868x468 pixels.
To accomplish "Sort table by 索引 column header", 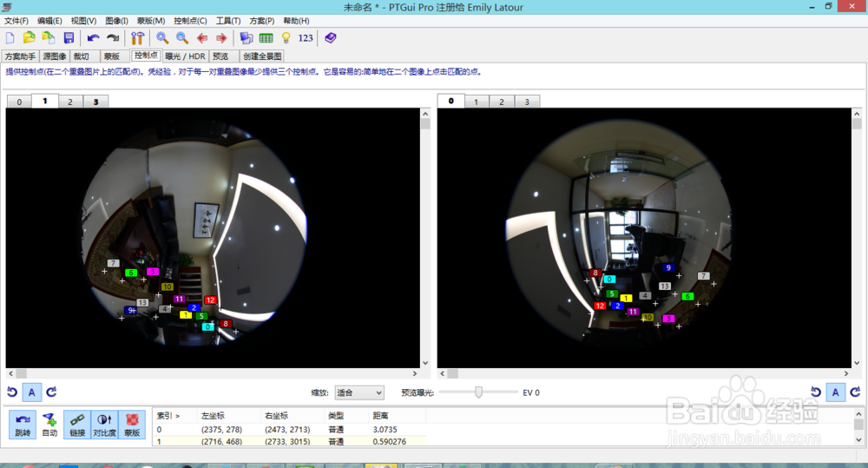I will 174,415.
